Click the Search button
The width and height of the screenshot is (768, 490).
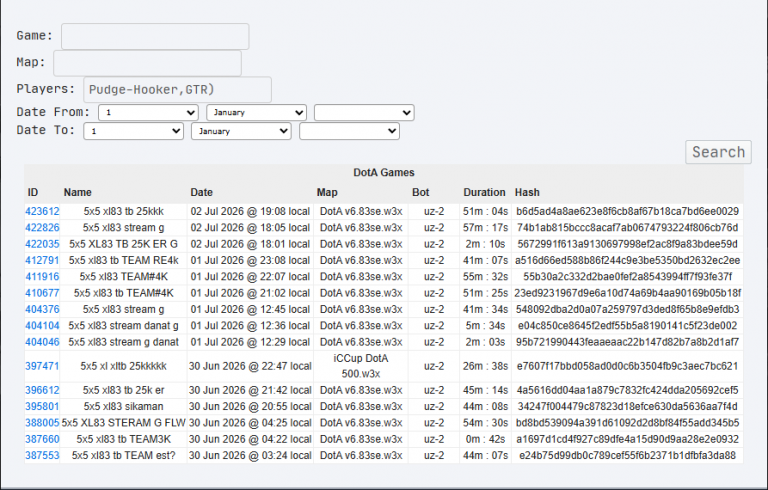pos(718,152)
